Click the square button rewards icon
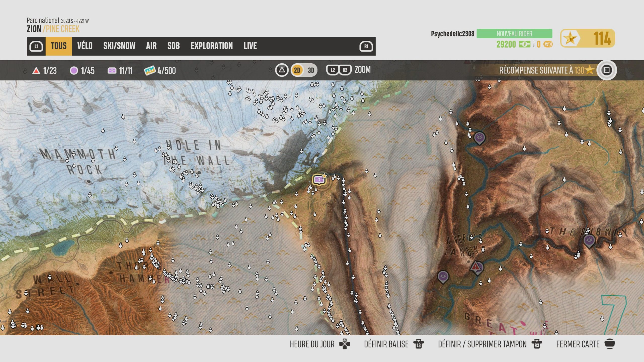The image size is (644, 362). pos(607,70)
